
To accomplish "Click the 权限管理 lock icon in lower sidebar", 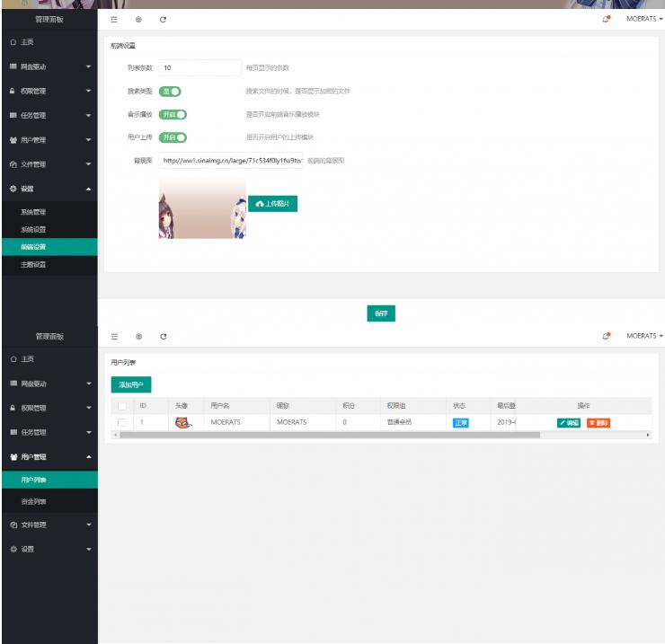I will click(x=13, y=408).
